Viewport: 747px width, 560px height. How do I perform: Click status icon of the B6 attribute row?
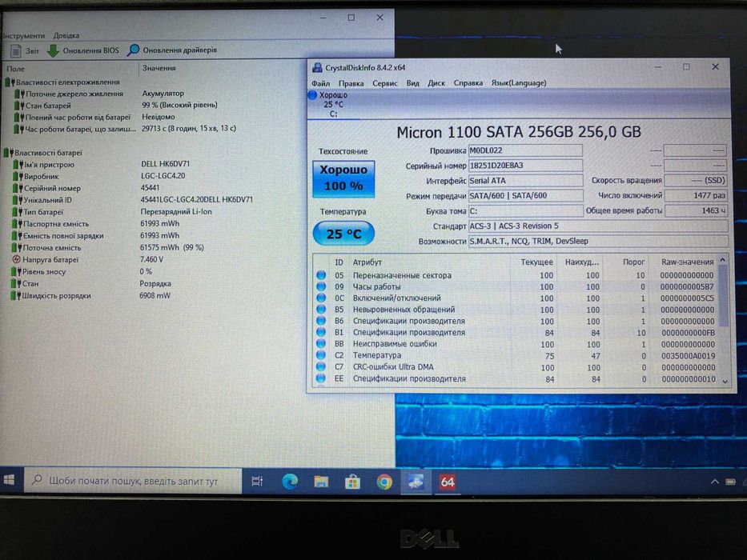(x=321, y=321)
